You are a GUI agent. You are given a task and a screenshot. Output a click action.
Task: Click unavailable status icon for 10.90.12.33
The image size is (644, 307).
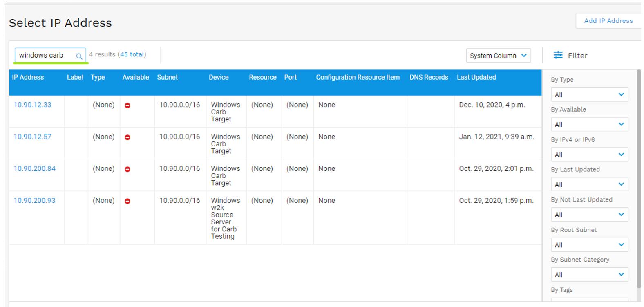coord(127,105)
